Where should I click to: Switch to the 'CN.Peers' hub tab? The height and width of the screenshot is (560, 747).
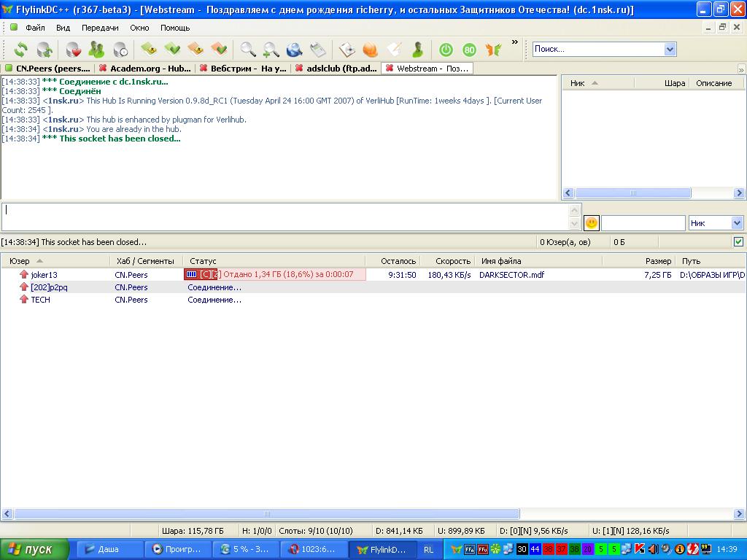[x=47, y=69]
